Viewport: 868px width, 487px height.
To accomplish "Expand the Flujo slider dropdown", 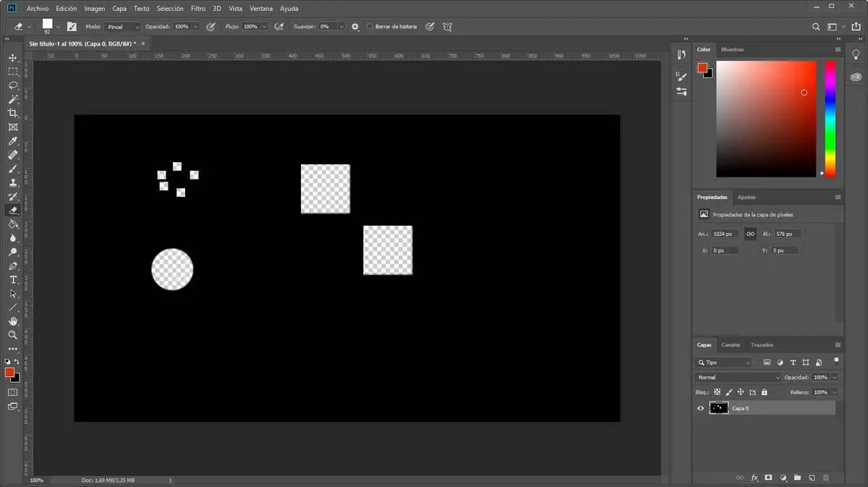I will coord(263,27).
